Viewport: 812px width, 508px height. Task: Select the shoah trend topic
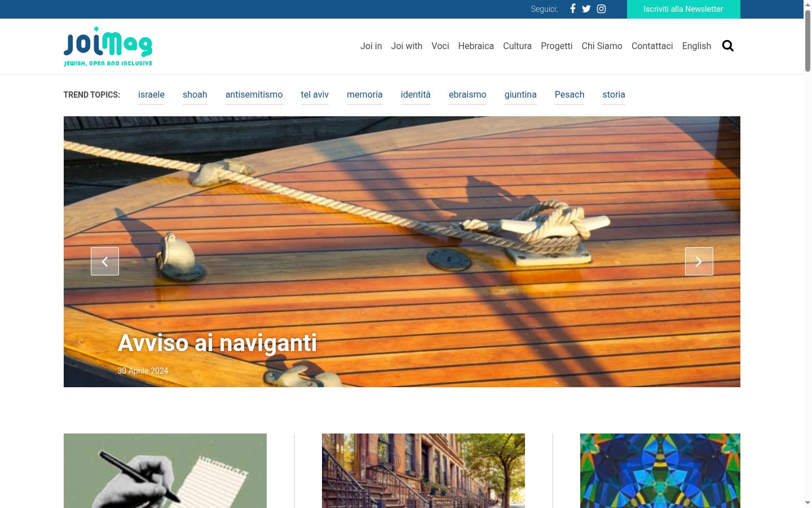click(195, 95)
